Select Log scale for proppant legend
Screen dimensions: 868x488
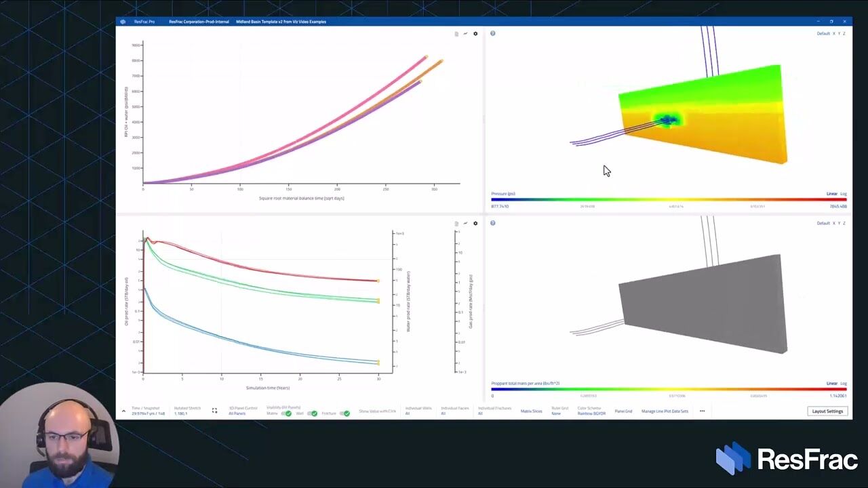coord(844,384)
